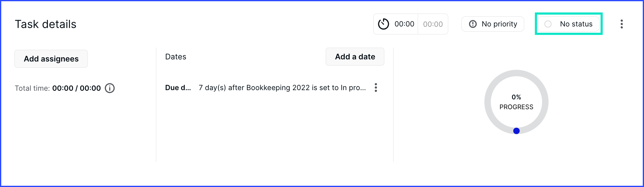Click the blue progress ring handle
The width and height of the screenshot is (644, 187).
point(516,131)
